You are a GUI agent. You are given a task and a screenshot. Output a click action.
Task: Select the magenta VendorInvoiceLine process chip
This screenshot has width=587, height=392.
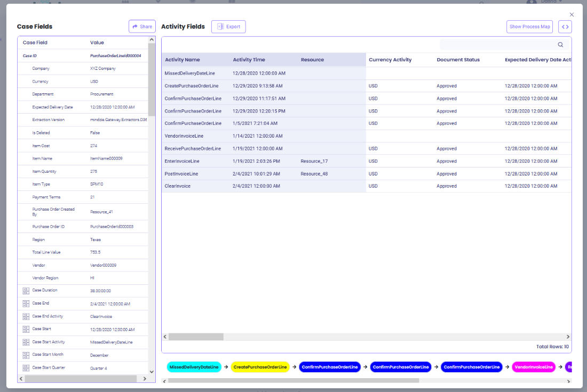coord(534,367)
